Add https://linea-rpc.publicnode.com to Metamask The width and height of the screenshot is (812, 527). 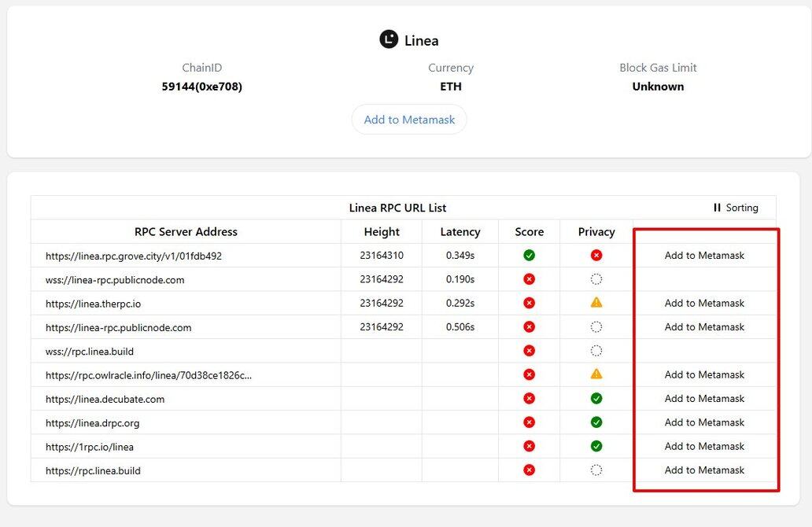tap(704, 326)
